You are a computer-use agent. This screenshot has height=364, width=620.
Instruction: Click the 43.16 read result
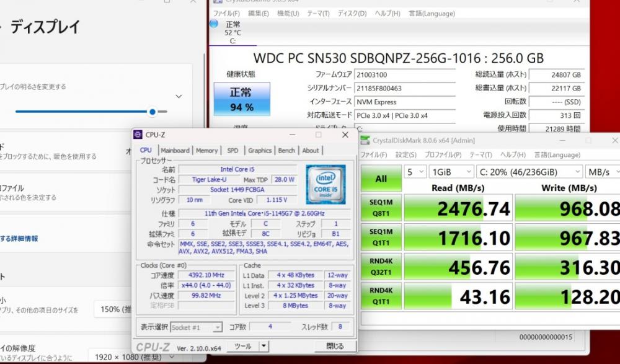click(x=458, y=296)
